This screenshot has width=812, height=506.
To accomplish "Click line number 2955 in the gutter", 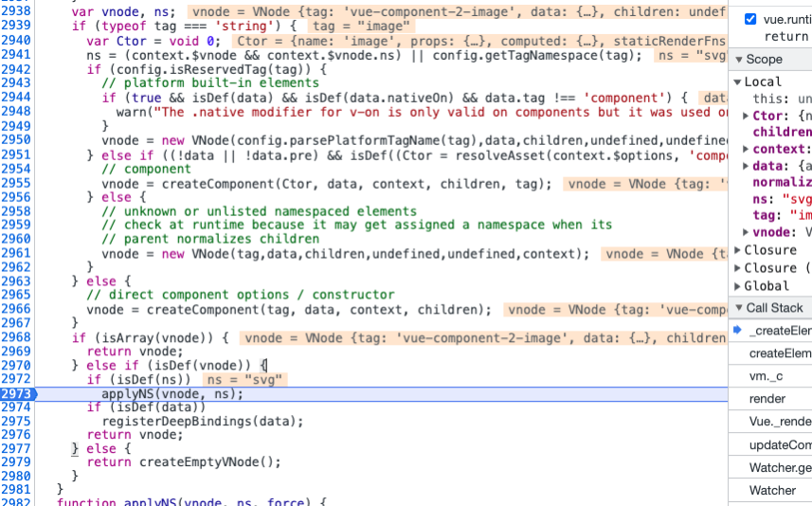I will (15, 183).
